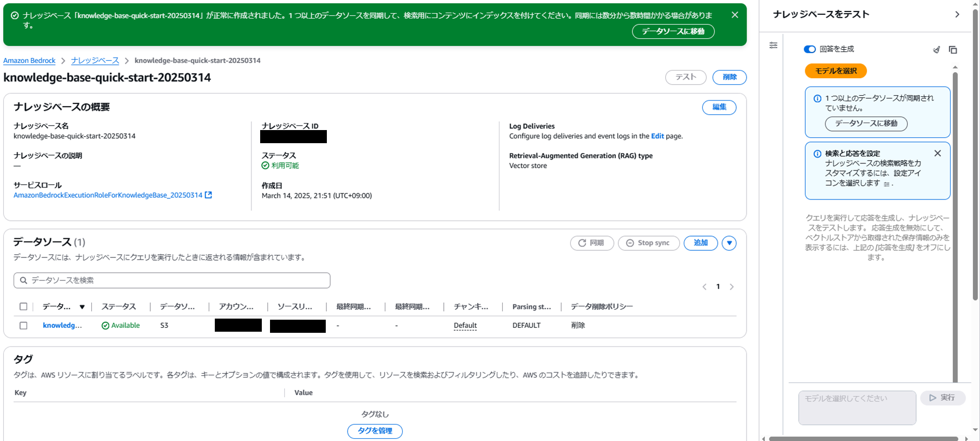Go to next page of data sources

[x=732, y=287]
